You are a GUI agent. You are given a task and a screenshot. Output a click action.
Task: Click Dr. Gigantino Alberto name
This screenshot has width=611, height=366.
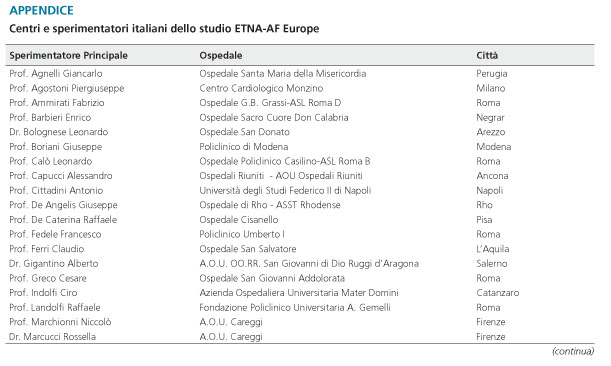click(x=54, y=264)
